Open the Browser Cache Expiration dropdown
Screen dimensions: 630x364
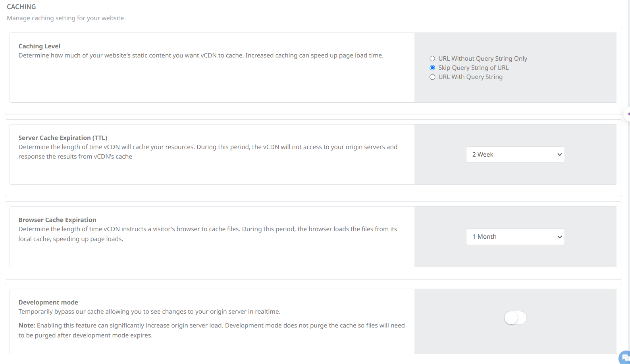[x=515, y=237]
